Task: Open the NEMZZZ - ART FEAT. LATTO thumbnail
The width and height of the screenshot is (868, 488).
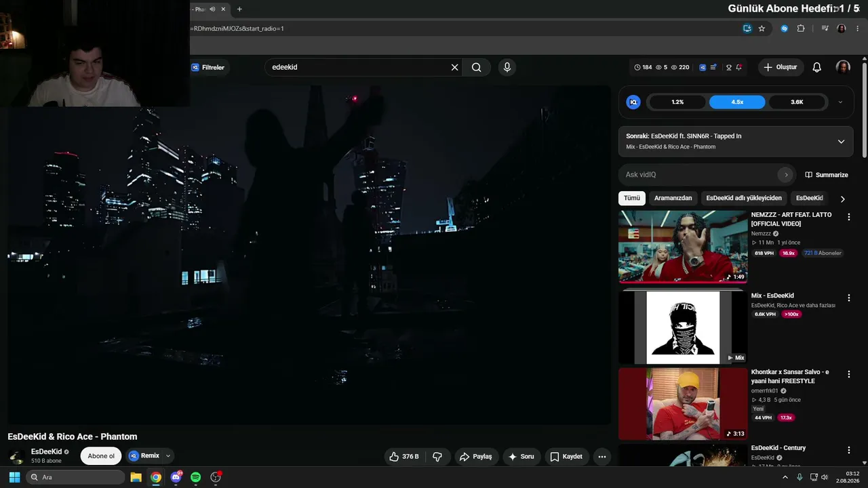Action: pyautogui.click(x=683, y=246)
